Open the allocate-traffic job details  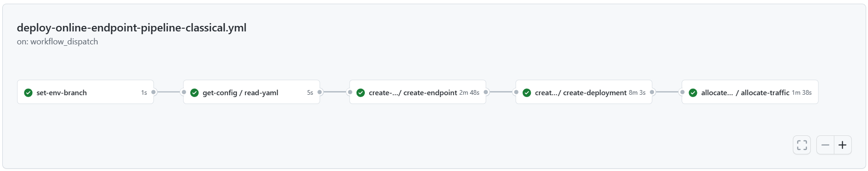tap(750, 92)
